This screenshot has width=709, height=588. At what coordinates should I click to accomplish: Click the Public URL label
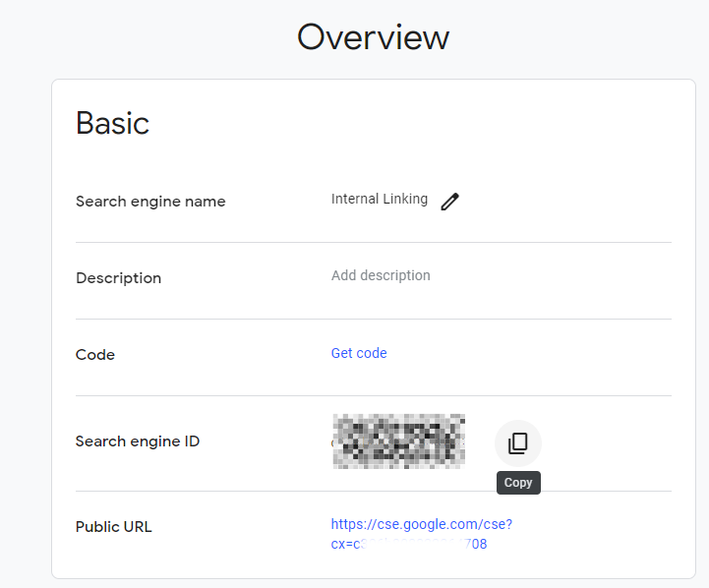[x=113, y=527]
